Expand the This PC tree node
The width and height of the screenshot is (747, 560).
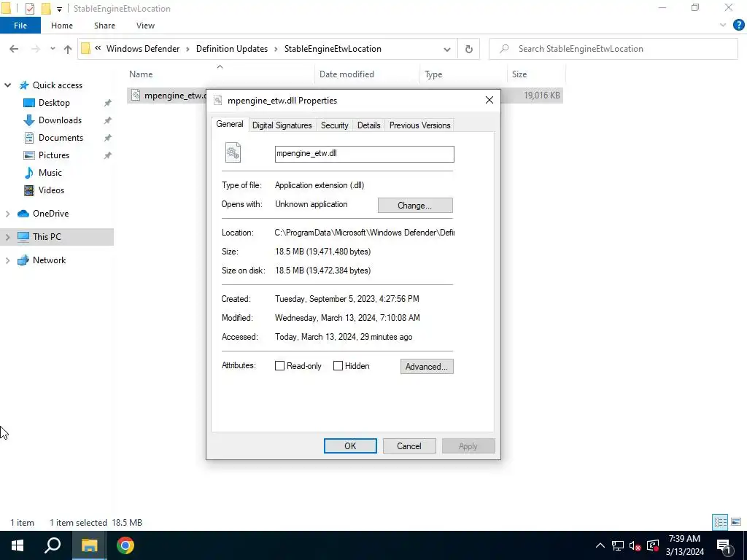tap(7, 237)
